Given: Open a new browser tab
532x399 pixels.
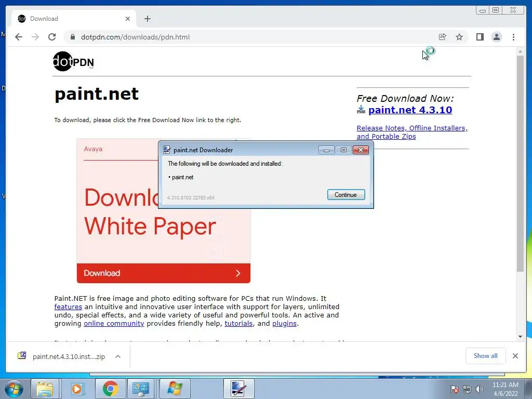Looking at the screenshot, I should tap(147, 19).
